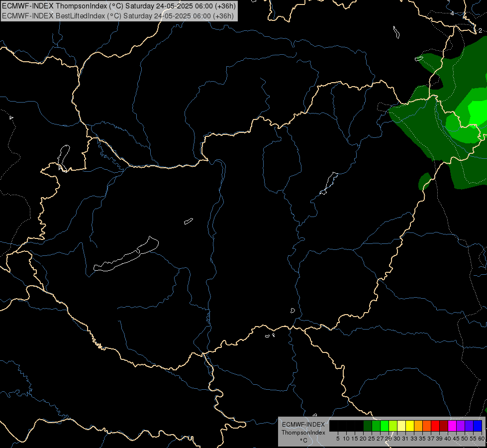Viewport: 487px width, 448px height.
Task: Click Lake Balaton outline on the map
Action: pos(126,255)
